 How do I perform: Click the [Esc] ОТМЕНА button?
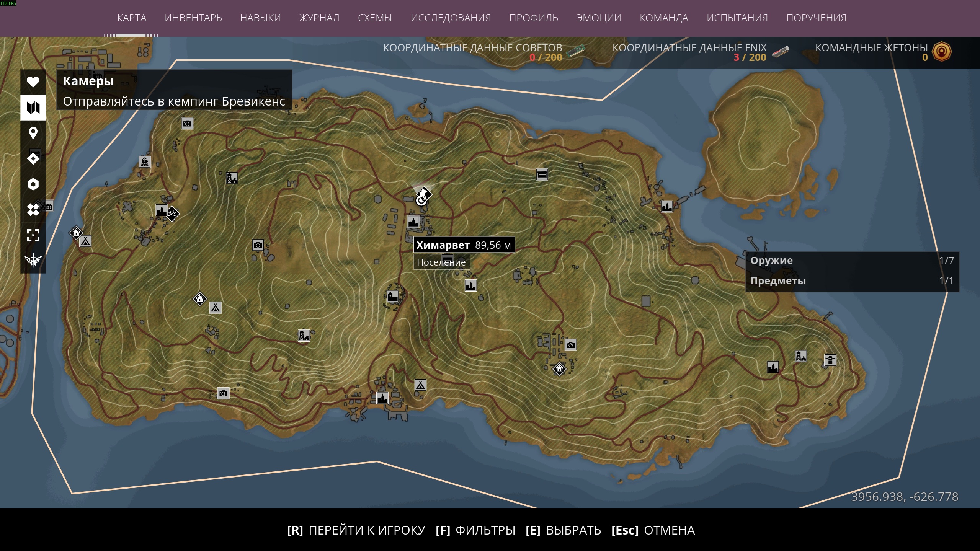[x=653, y=530]
